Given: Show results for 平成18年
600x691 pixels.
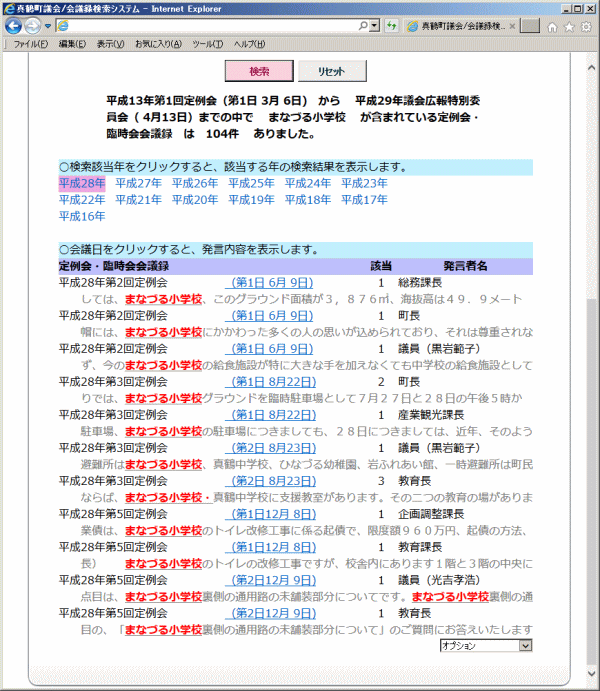Looking at the screenshot, I should 307,200.
